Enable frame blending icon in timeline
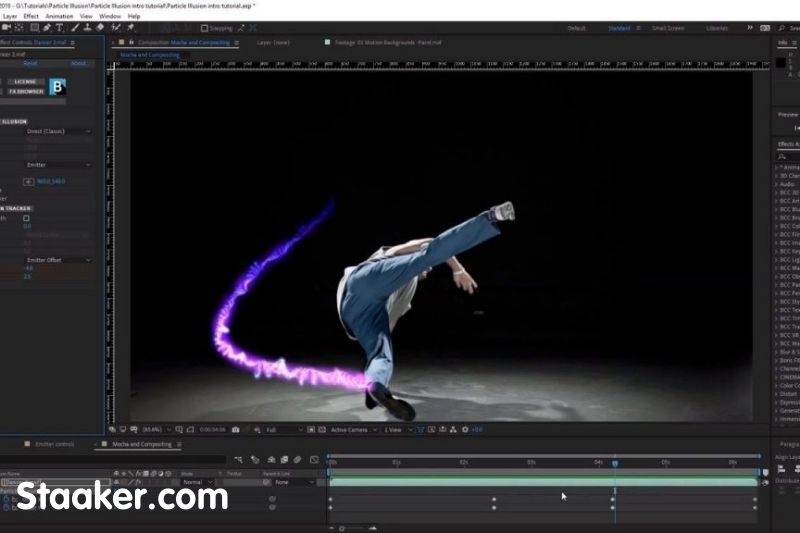Viewport: 800px width, 533px height. click(x=284, y=460)
